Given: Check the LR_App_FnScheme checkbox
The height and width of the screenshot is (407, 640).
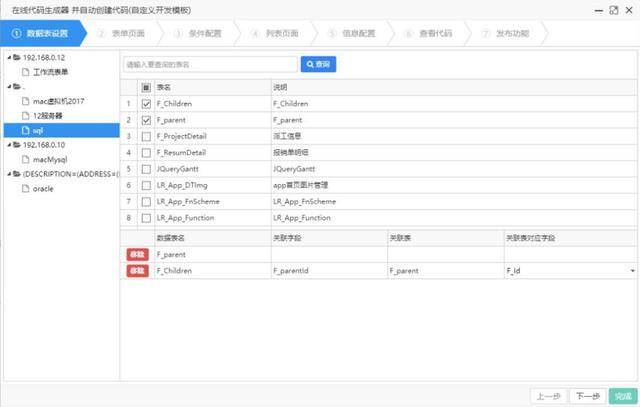Looking at the screenshot, I should (146, 202).
